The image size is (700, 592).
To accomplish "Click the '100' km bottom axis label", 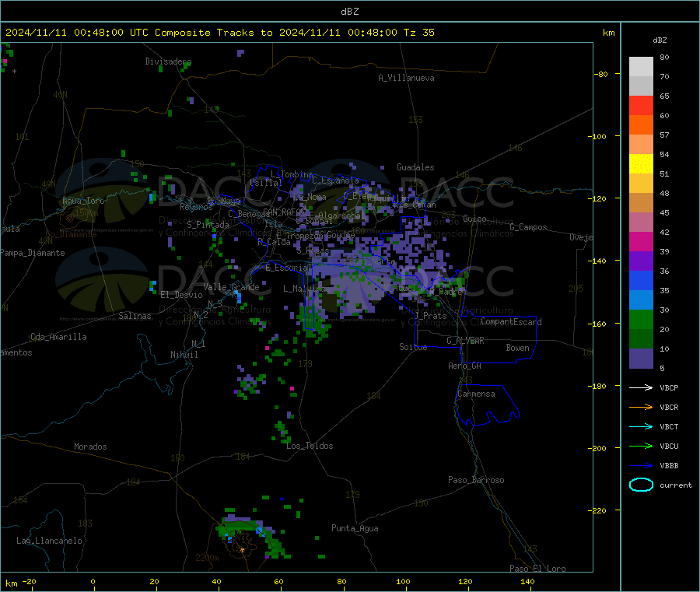I will (x=403, y=581).
